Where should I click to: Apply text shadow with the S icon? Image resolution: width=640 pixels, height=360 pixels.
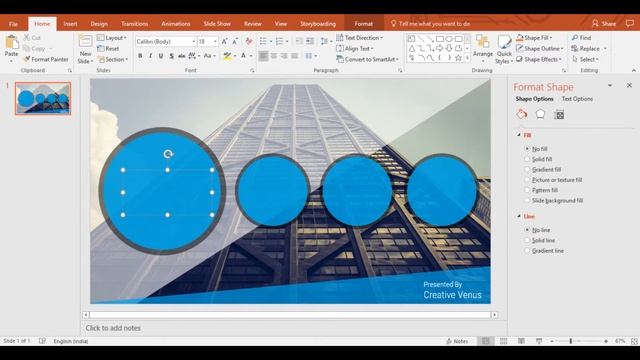[171, 56]
